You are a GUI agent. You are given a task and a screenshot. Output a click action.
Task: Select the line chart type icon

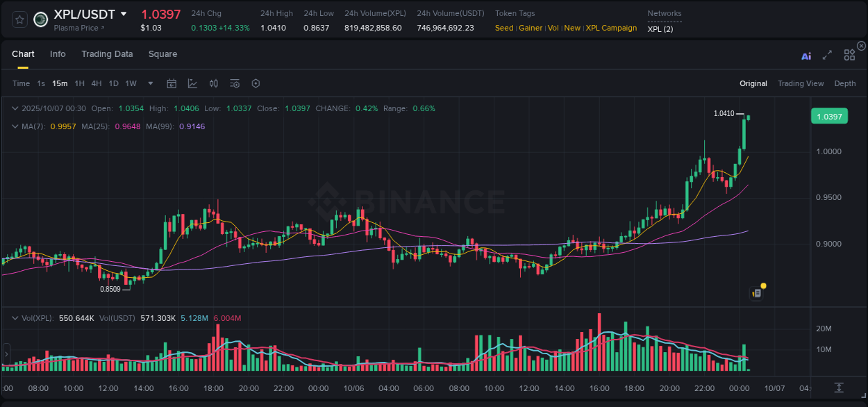(192, 83)
